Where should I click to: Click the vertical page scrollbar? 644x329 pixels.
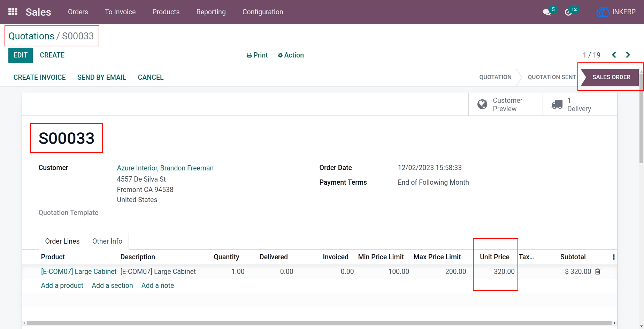[x=641, y=118]
